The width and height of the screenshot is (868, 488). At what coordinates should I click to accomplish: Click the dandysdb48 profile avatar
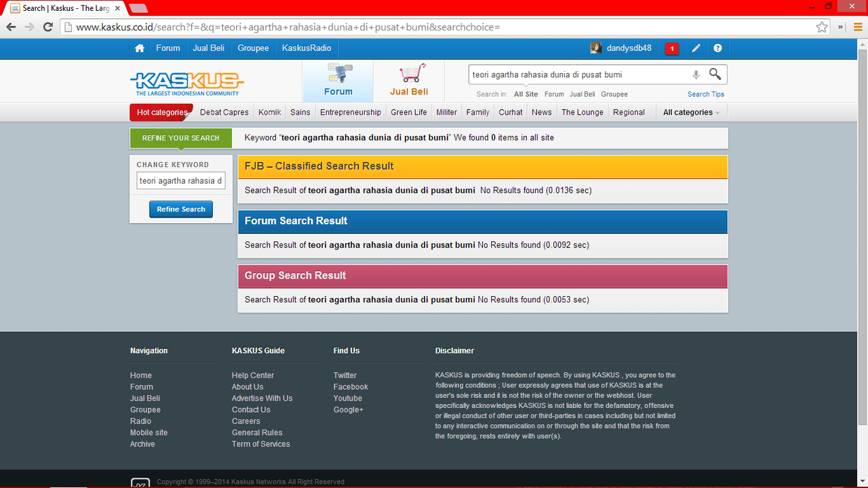tap(596, 48)
